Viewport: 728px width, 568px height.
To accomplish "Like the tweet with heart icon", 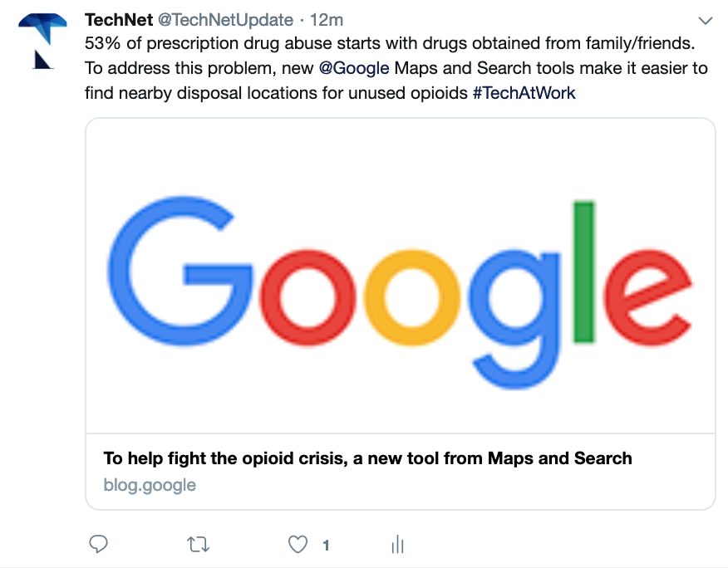I will 298,545.
